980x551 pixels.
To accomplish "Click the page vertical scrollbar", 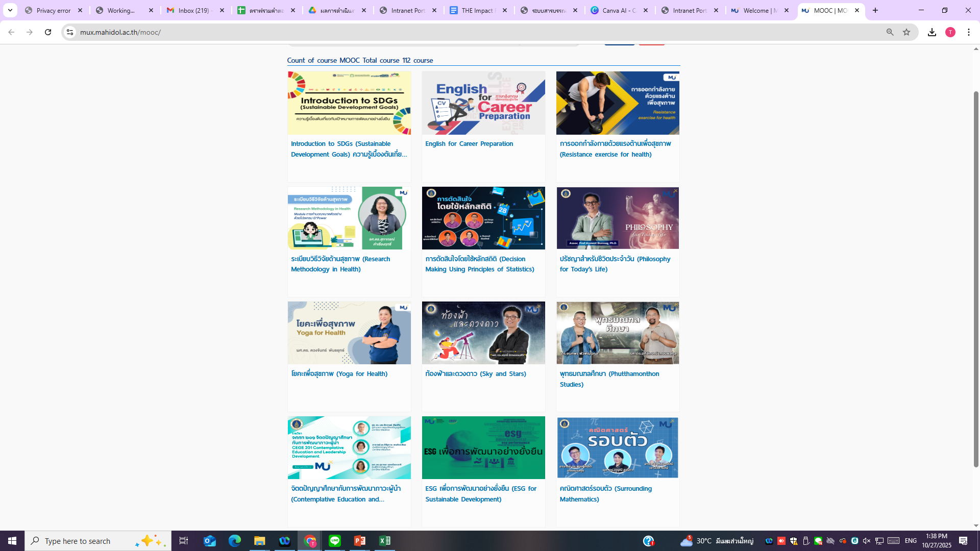I will click(976, 280).
